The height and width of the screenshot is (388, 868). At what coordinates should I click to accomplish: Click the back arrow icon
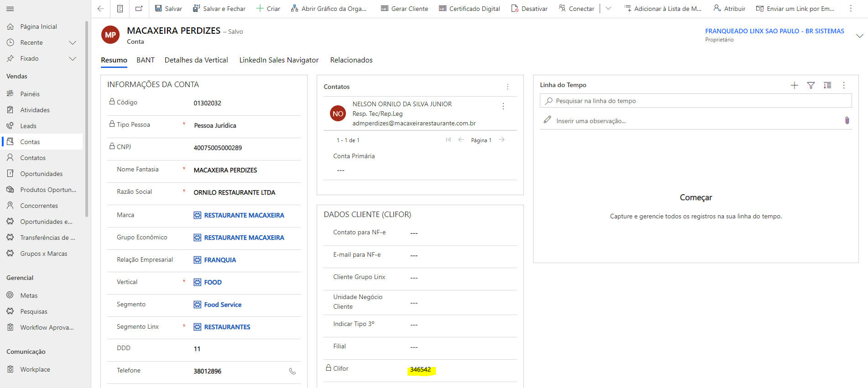click(x=101, y=9)
